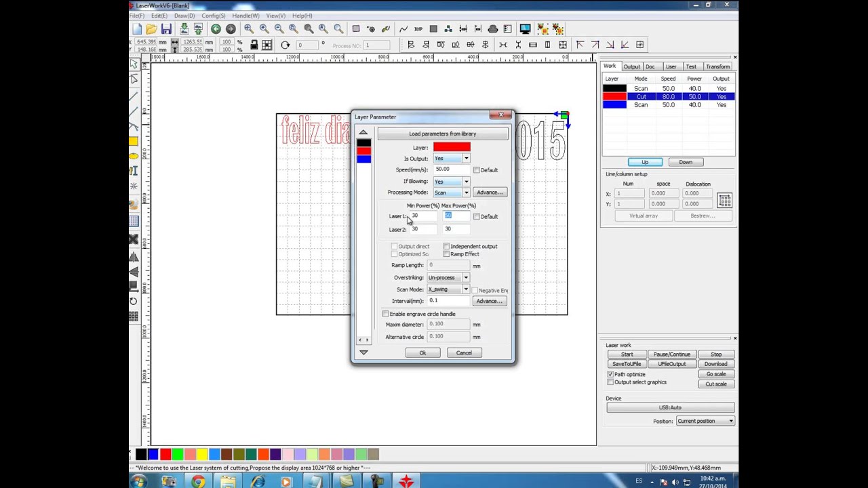This screenshot has height=488, width=868.
Task: Select the yellow rectangle tool
Action: [x=134, y=141]
